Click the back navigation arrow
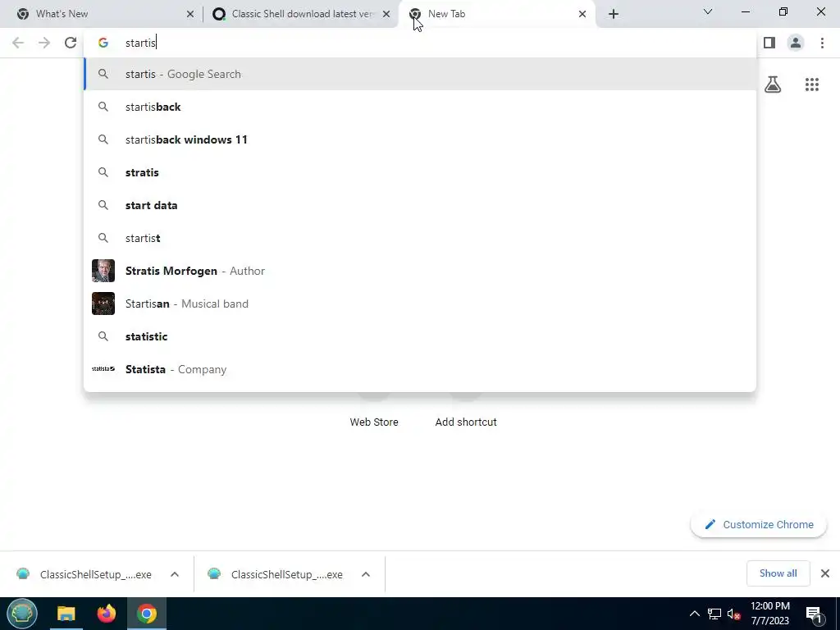840x630 pixels. [18, 43]
